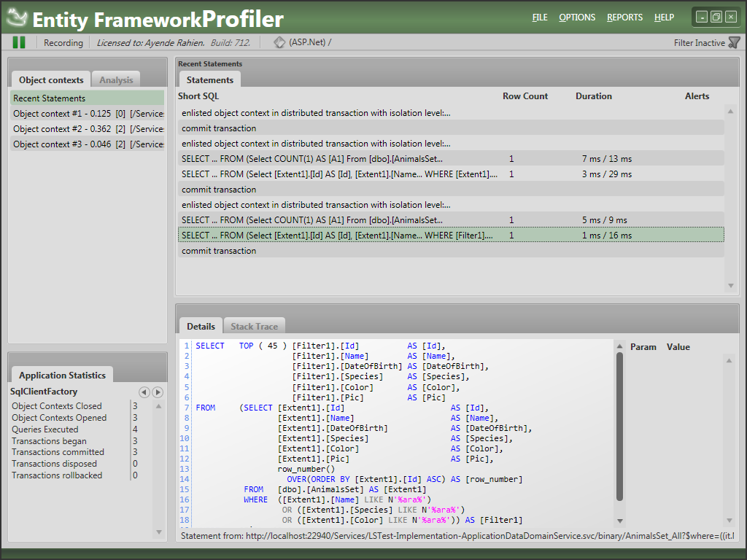
Task: Select Object context #1 - 0.125
Action: 88,113
